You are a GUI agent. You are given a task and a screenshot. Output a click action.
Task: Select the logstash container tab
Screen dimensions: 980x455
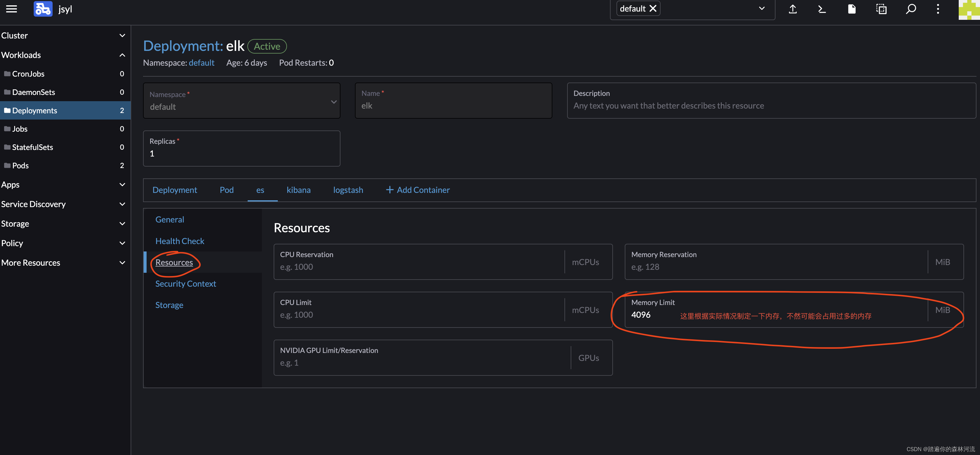(348, 189)
